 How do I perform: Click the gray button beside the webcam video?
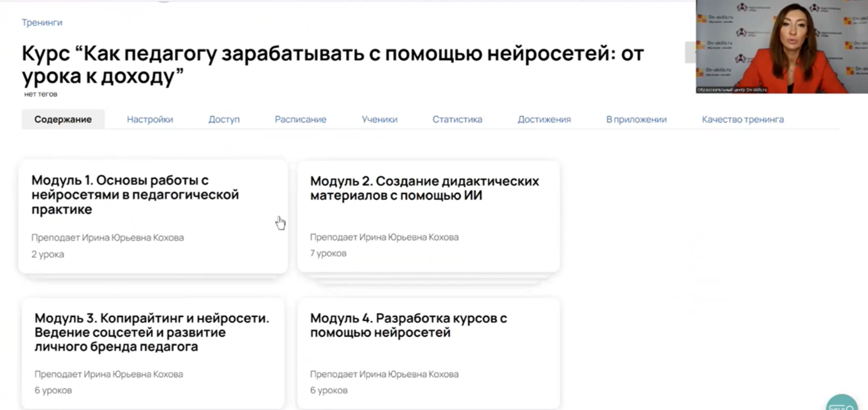[x=690, y=53]
